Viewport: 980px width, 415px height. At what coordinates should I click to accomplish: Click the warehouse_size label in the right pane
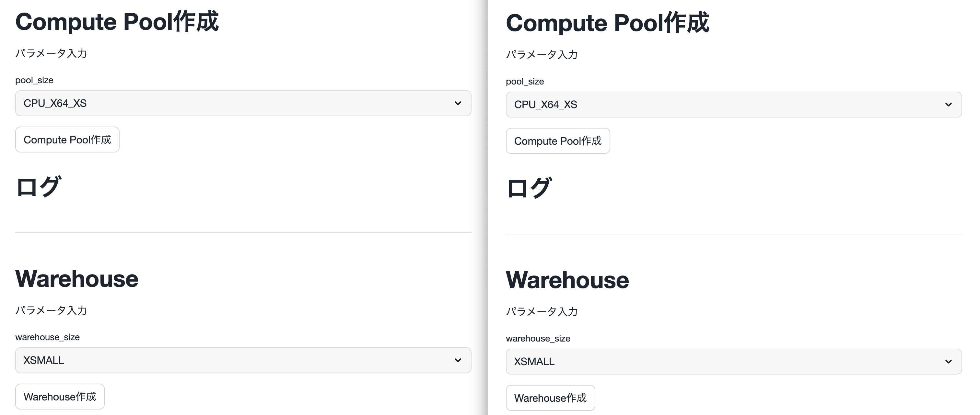point(538,338)
